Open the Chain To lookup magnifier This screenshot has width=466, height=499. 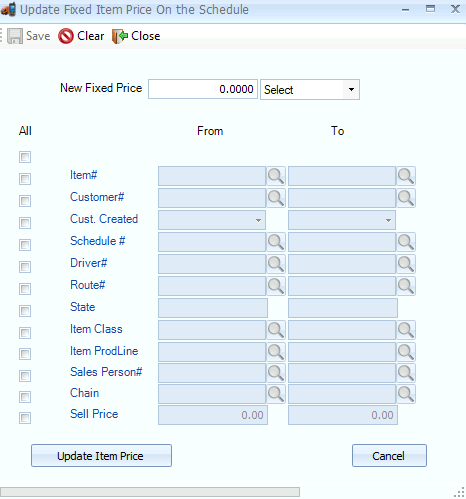[406, 394]
